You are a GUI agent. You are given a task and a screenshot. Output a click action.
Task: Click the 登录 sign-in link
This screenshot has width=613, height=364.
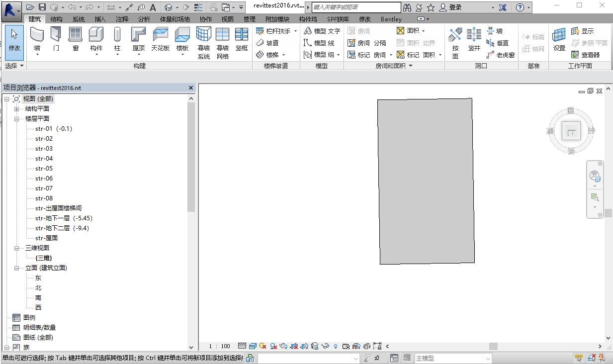(x=455, y=7)
